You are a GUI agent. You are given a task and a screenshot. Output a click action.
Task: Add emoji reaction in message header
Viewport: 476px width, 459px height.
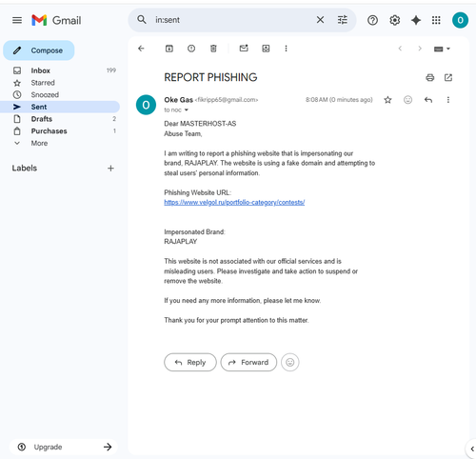pyautogui.click(x=407, y=100)
